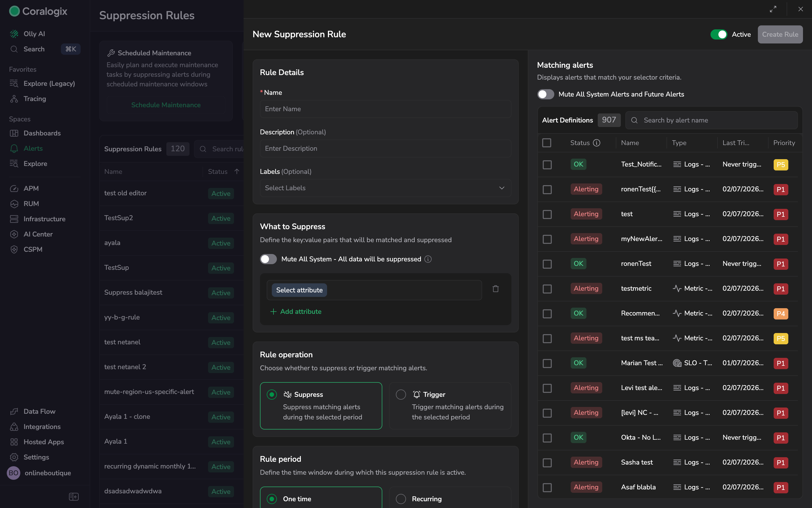
Task: Select the Trigger rule operation
Action: point(450,406)
